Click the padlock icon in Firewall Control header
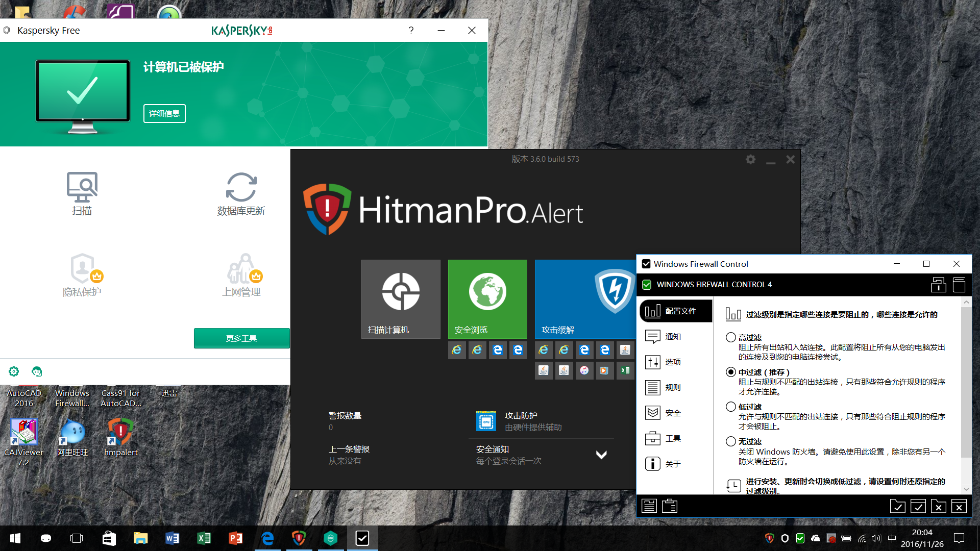Image resolution: width=980 pixels, height=551 pixels. pyautogui.click(x=938, y=285)
